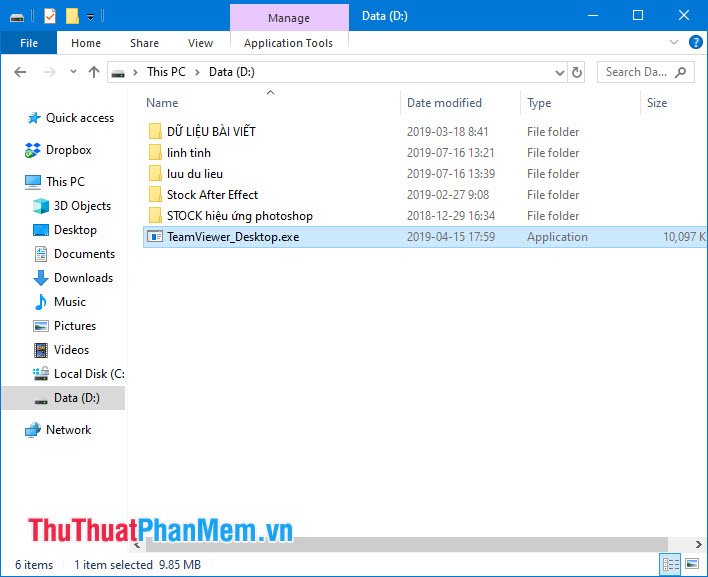Click the Manage contextual tab
This screenshot has width=708, height=577.
[289, 18]
